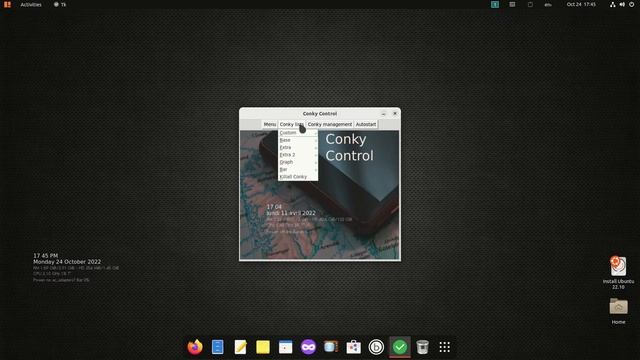Click the cloud indicator in top bar
640x360 pixels.
tap(548, 4)
